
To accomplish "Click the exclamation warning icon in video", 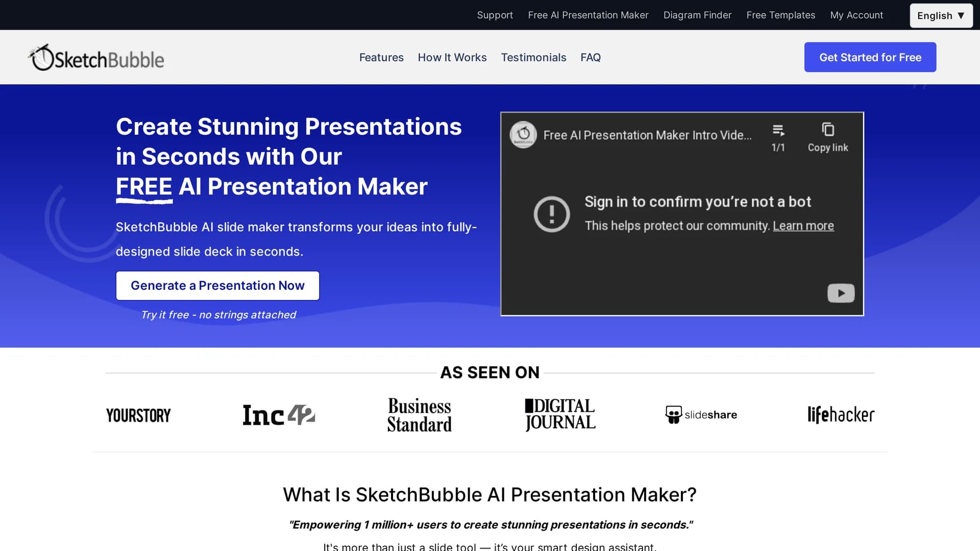I will tap(552, 214).
